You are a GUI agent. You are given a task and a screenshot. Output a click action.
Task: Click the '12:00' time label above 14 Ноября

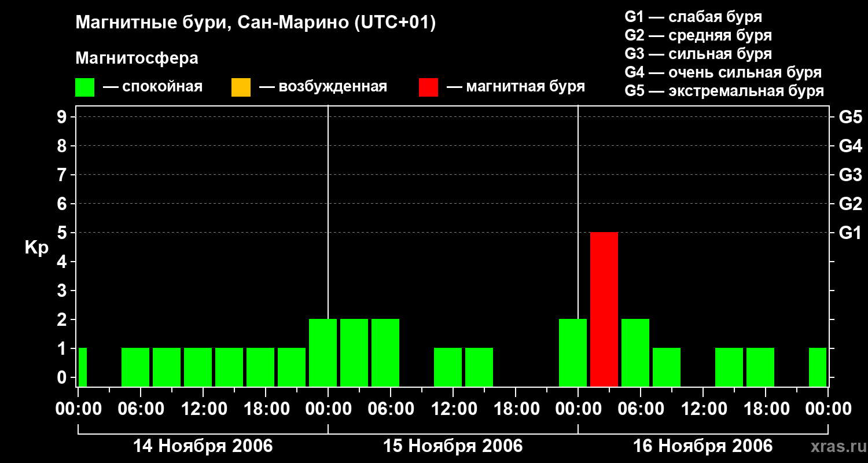pyautogui.click(x=203, y=409)
